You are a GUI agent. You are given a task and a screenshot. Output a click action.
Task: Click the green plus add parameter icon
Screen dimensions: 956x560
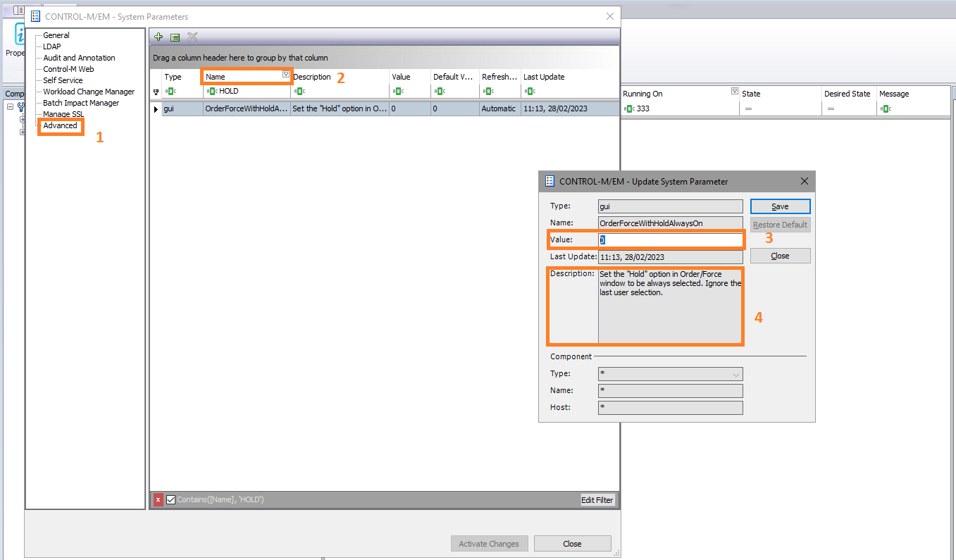[159, 37]
